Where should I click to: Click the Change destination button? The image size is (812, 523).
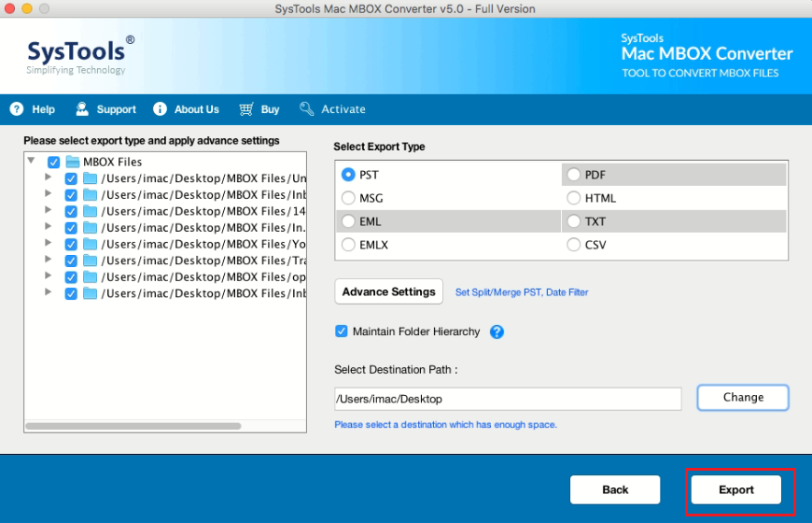743,398
